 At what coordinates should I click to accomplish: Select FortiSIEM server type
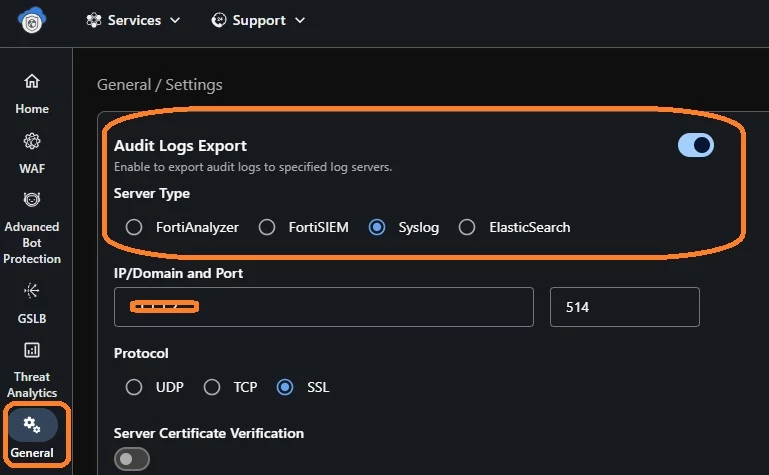click(267, 227)
